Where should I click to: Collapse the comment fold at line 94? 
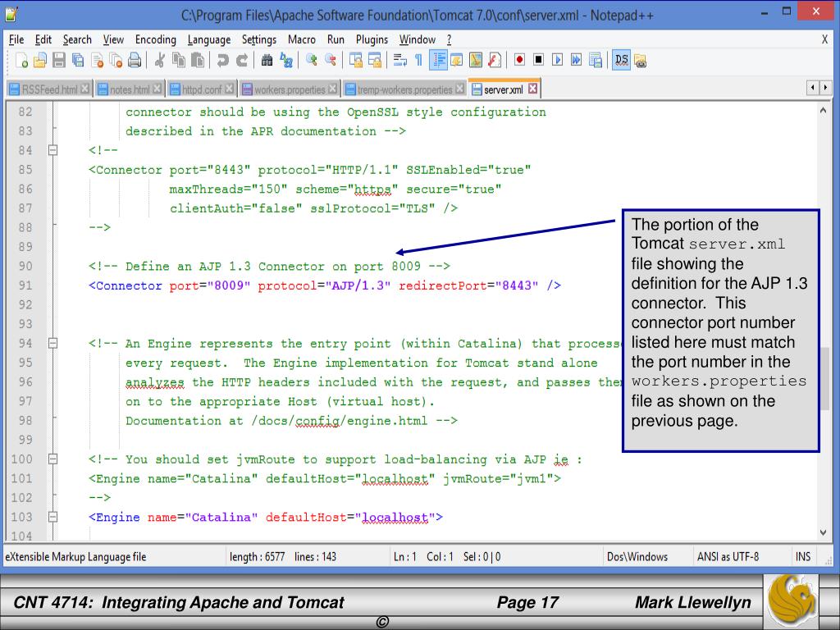[x=52, y=343]
